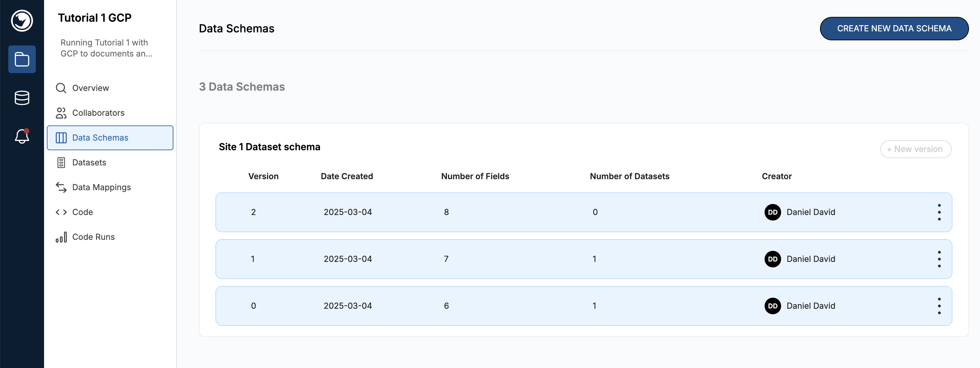
Task: Click the Data Schemas page heading
Action: click(x=237, y=29)
